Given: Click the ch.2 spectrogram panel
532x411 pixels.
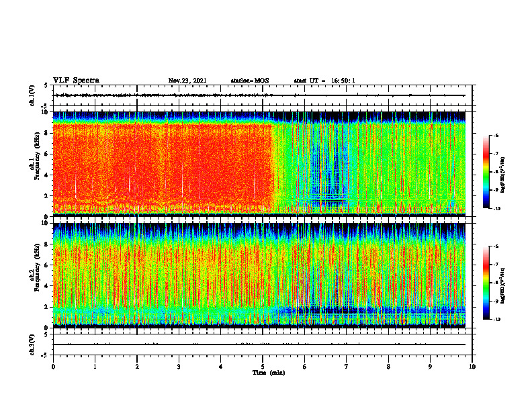Looking at the screenshot, I should click(259, 275).
